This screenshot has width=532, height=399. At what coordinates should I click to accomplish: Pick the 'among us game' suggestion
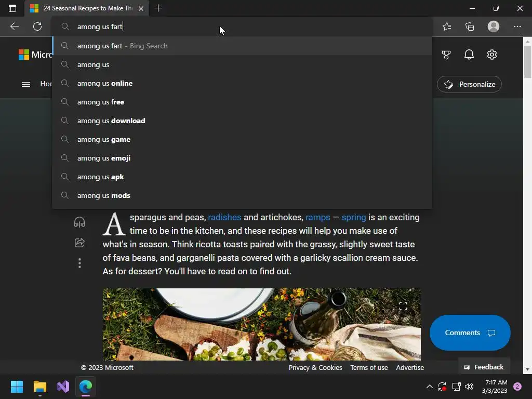click(242, 139)
